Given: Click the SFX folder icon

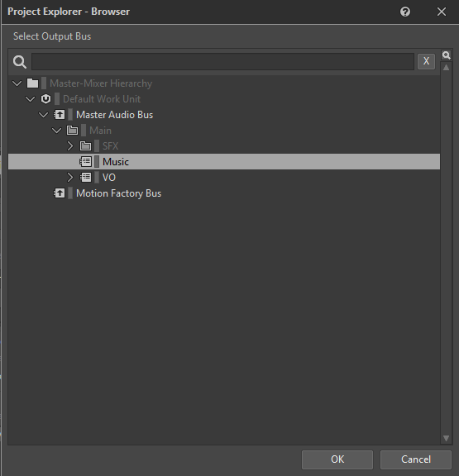Looking at the screenshot, I should click(x=85, y=146).
